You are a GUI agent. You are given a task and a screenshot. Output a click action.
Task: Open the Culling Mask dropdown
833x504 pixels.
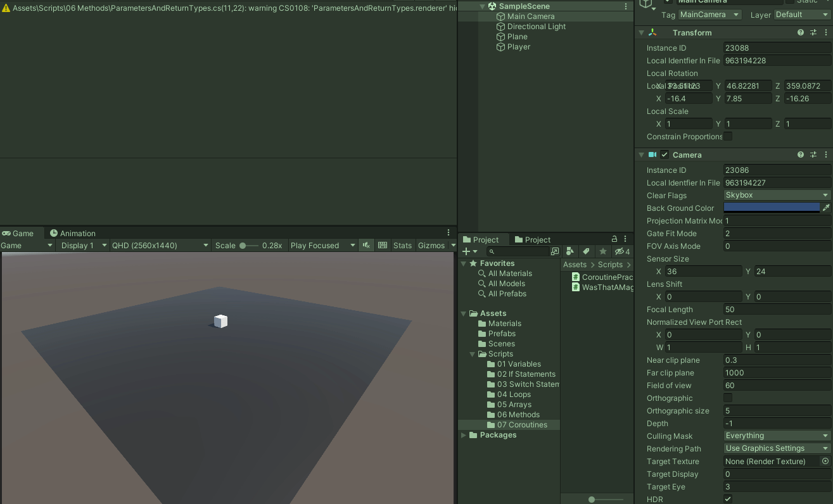click(x=776, y=436)
